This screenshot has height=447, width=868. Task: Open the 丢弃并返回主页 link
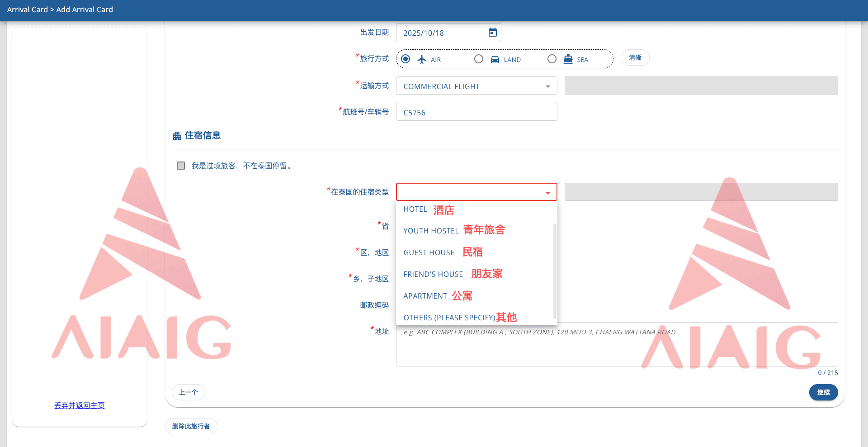coord(80,405)
